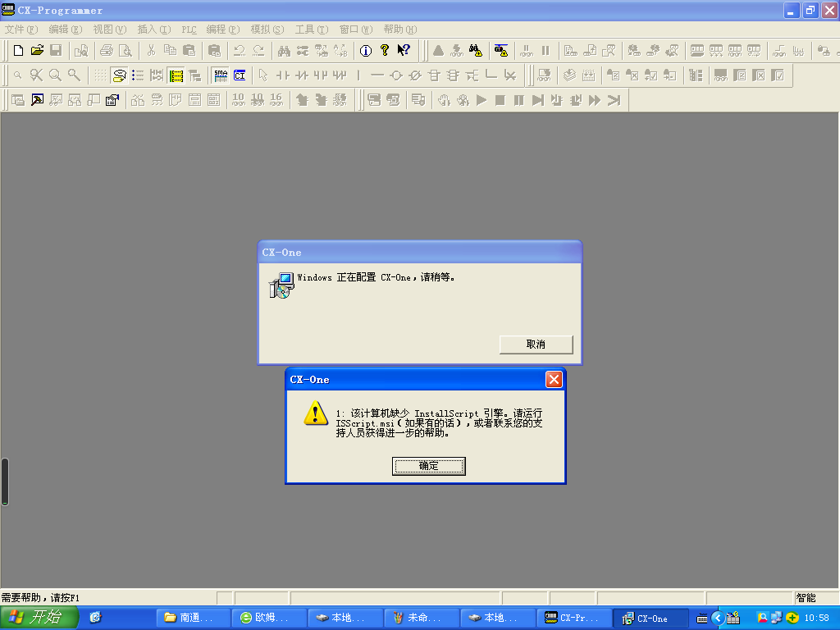Activate context help arrow-question pointer icon
Screen dimensions: 840x630
403,51
